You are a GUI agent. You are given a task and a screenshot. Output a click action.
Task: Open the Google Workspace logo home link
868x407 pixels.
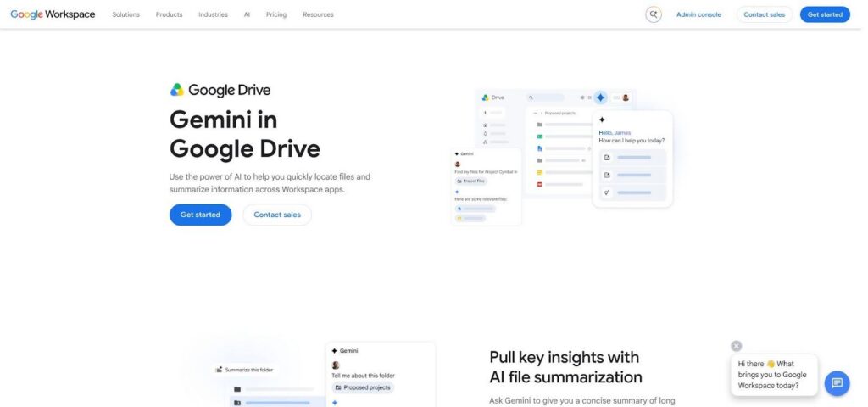coord(53,14)
